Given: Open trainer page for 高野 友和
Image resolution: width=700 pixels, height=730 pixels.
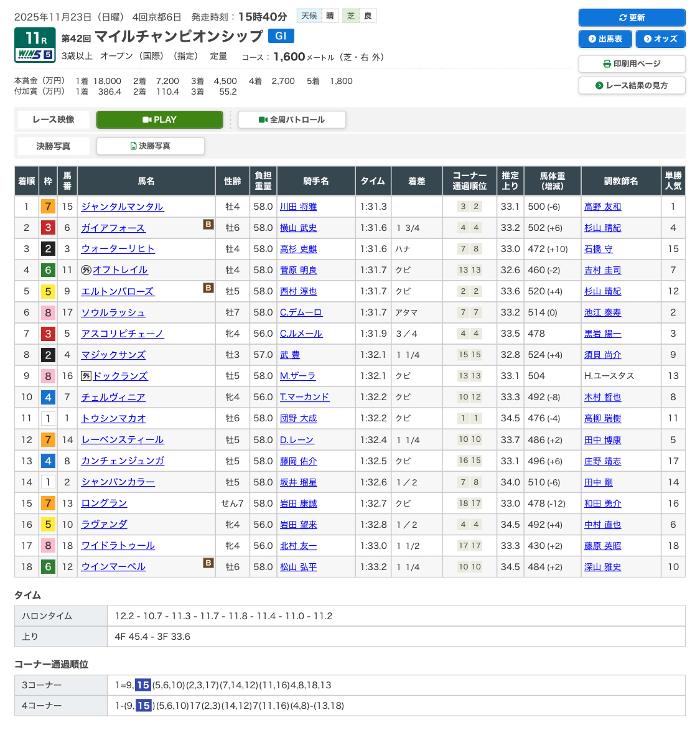Looking at the screenshot, I should pyautogui.click(x=602, y=207).
